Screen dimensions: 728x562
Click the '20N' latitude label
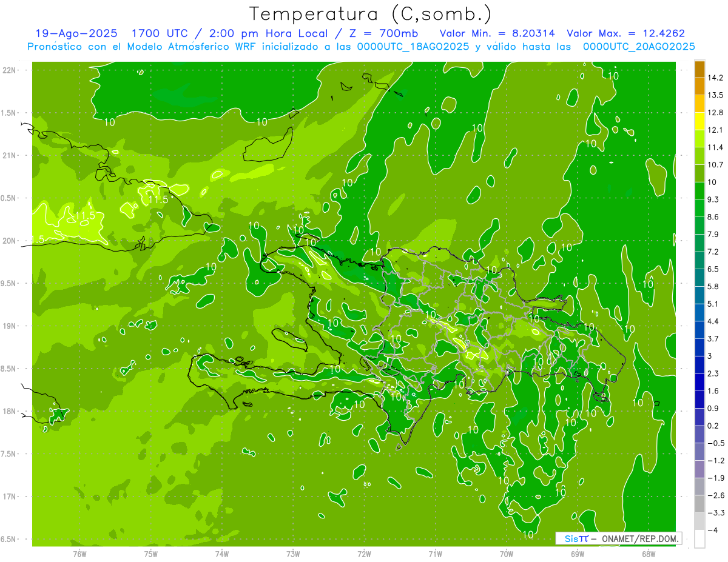pos(9,241)
